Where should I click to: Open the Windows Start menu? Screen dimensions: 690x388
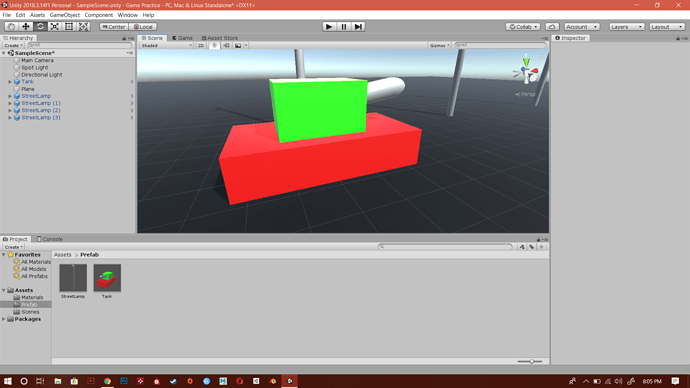[x=7, y=381]
